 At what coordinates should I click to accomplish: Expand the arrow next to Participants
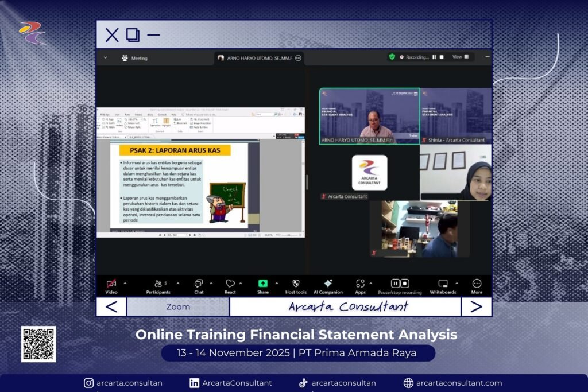point(177,284)
